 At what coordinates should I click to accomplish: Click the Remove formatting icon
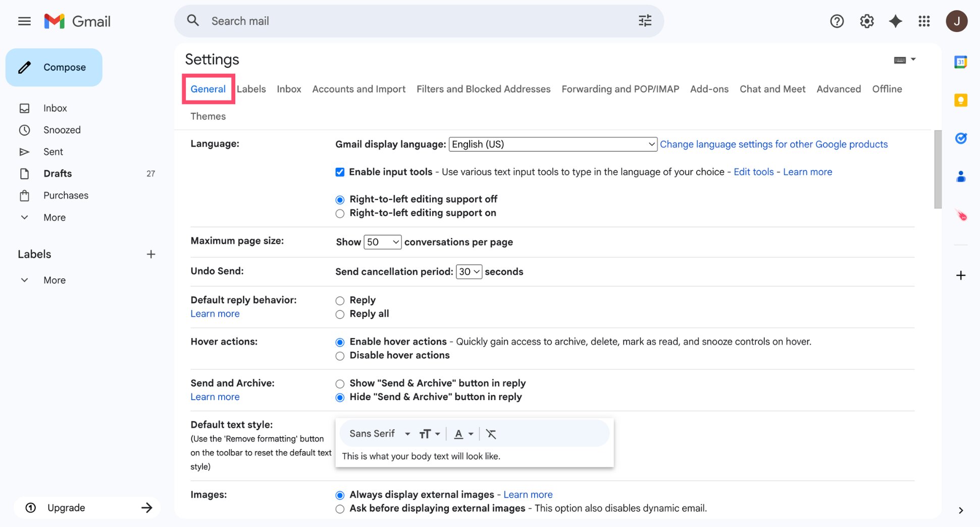[x=491, y=434]
